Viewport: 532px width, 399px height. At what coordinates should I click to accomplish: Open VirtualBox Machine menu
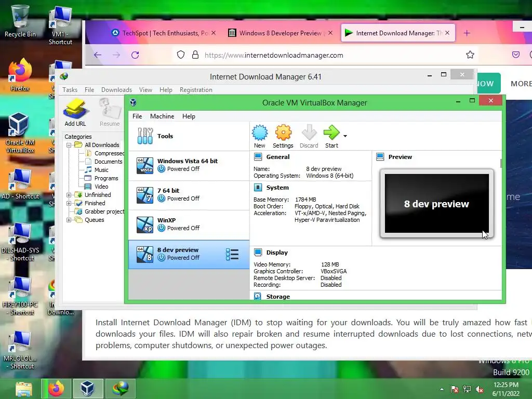pyautogui.click(x=162, y=116)
